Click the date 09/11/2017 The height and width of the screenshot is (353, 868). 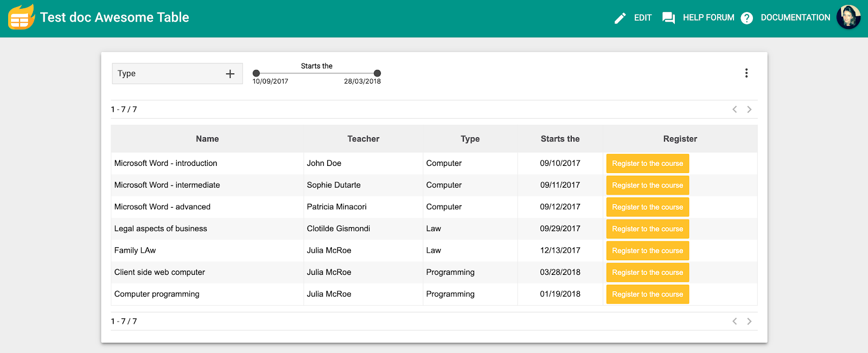pos(560,185)
